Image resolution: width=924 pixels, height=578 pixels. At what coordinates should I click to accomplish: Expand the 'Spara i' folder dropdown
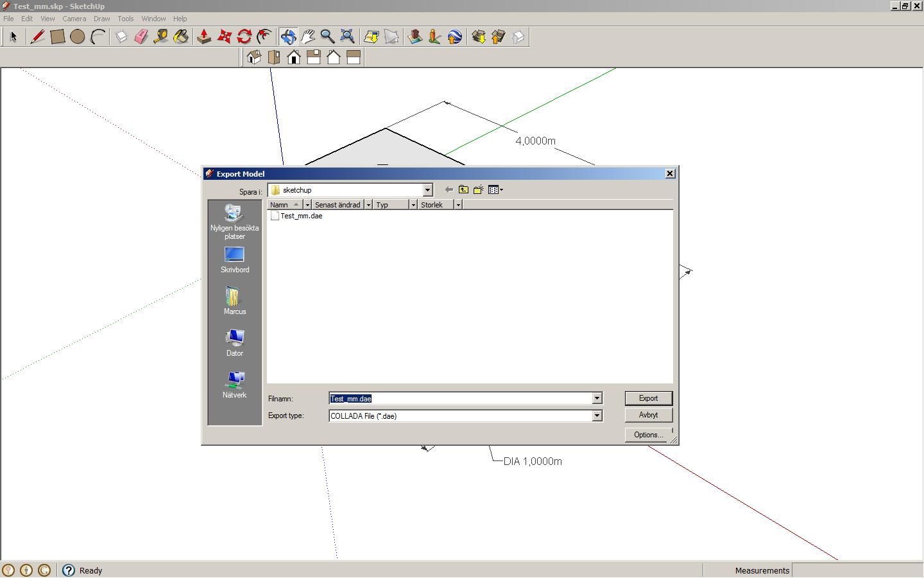click(x=427, y=190)
